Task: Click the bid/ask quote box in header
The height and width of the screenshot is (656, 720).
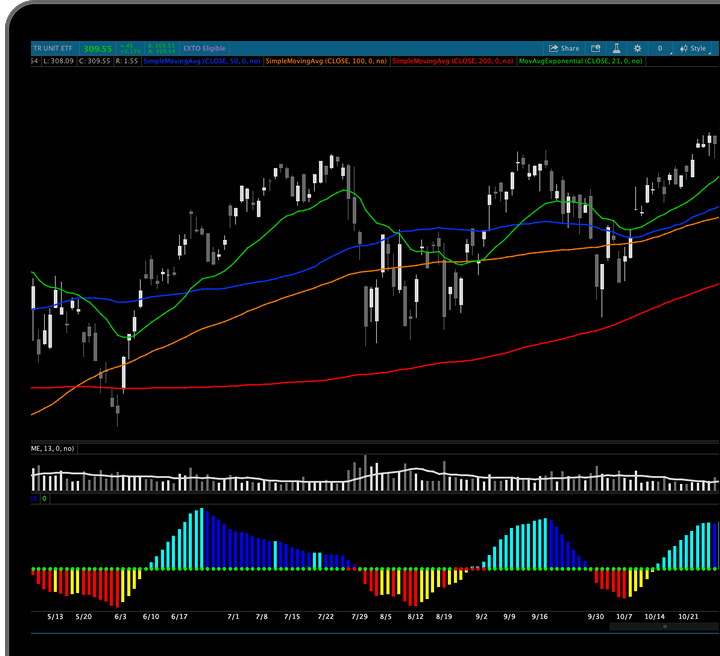Action: click(160, 48)
